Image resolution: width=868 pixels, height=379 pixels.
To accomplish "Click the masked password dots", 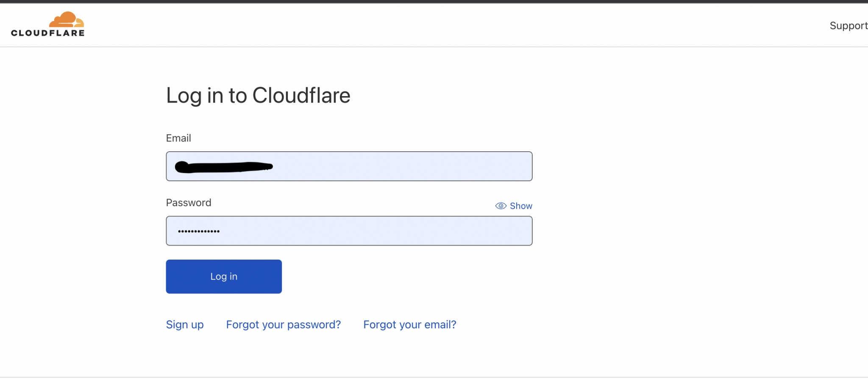I will coord(198,231).
